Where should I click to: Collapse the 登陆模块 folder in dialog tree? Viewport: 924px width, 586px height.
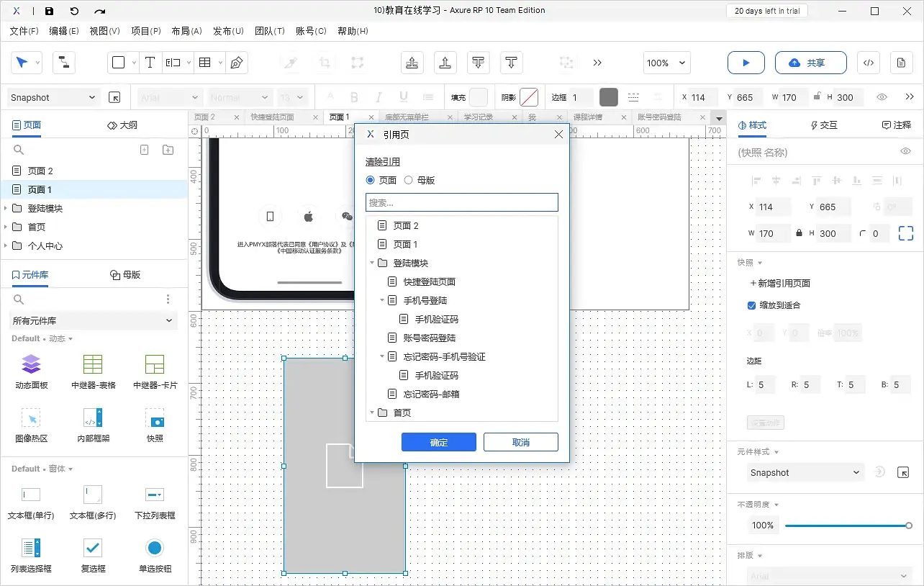[x=372, y=263]
